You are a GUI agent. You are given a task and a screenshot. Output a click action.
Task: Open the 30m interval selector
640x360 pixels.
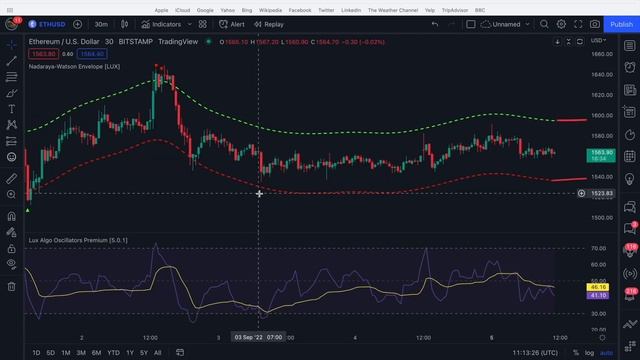coord(101,24)
